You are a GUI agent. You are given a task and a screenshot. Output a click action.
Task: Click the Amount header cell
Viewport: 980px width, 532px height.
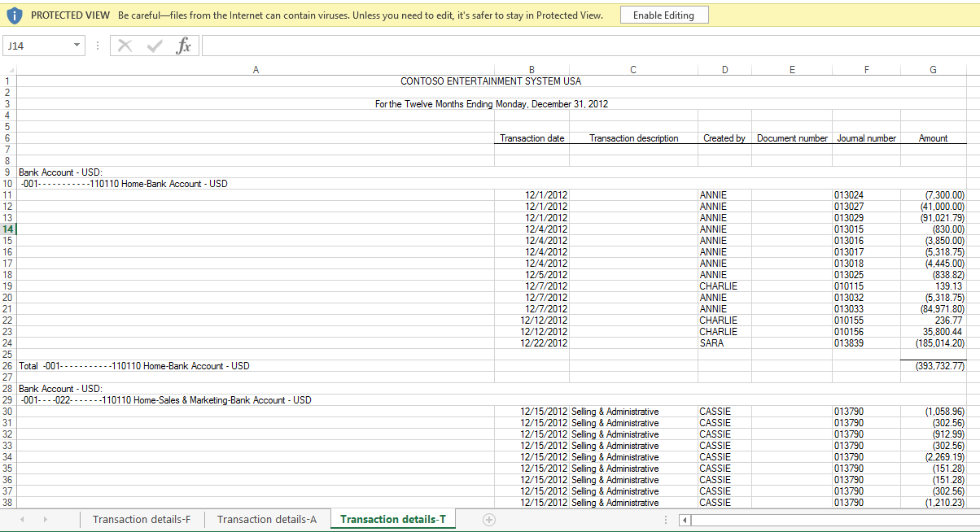click(x=933, y=138)
